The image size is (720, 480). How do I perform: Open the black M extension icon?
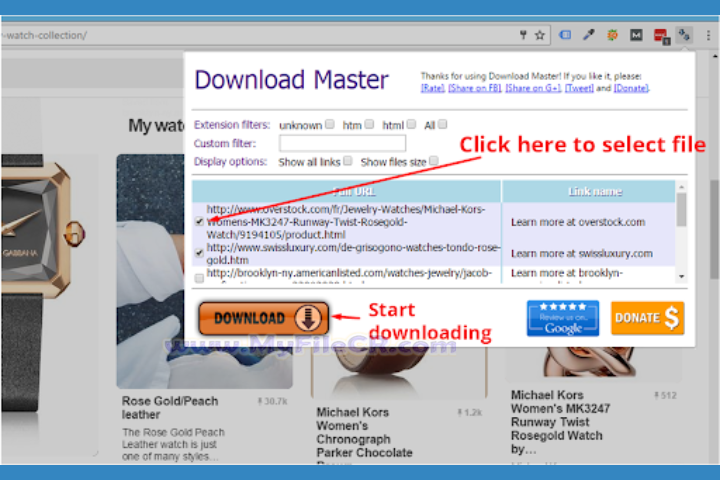pos(636,35)
